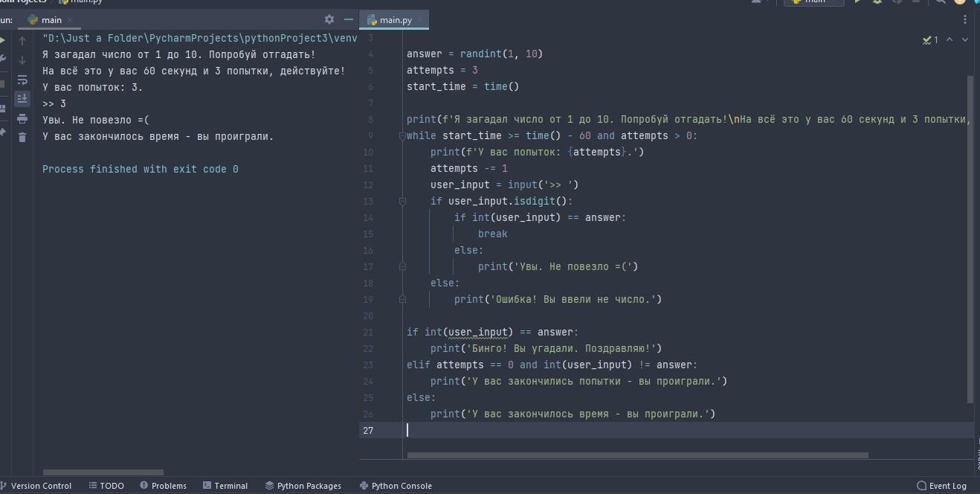
Task: Click the print console output icon
Action: click(22, 118)
